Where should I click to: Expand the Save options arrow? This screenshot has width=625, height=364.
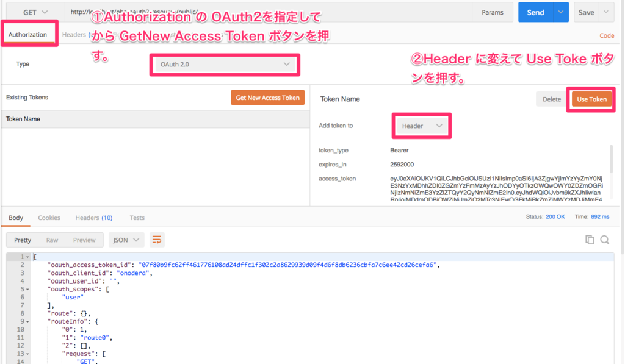click(x=606, y=12)
